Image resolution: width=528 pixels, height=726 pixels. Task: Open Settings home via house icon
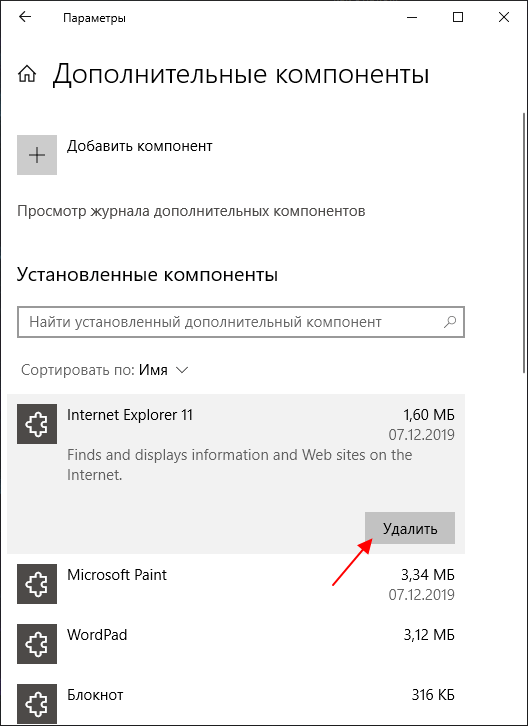pyautogui.click(x=26, y=74)
